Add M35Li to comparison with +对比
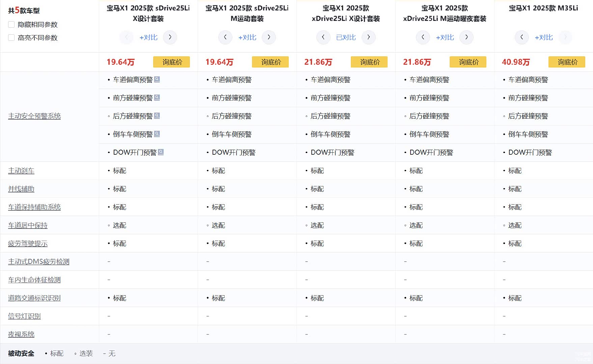The height and width of the screenshot is (364, 593). pyautogui.click(x=543, y=37)
